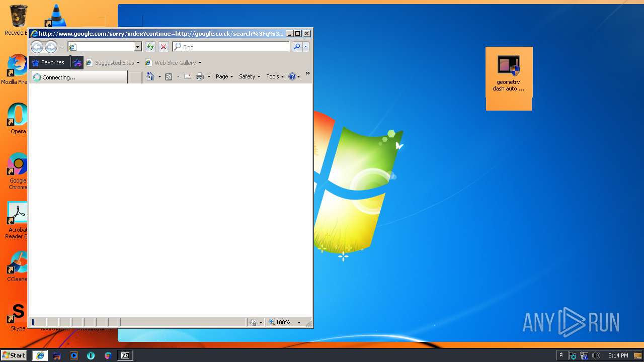
Task: Expand Web Slice Gallery dropdown arrow
Action: tap(200, 63)
